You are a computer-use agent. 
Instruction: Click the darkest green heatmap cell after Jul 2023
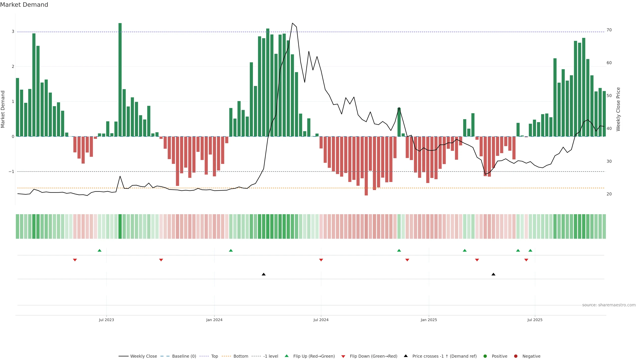pos(120,226)
